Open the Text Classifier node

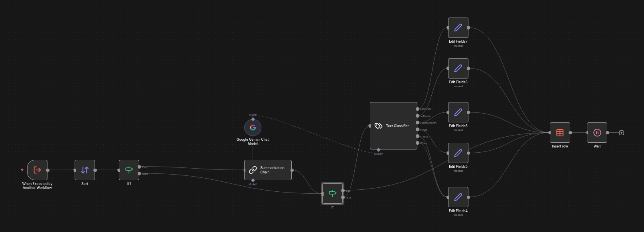pyautogui.click(x=393, y=126)
